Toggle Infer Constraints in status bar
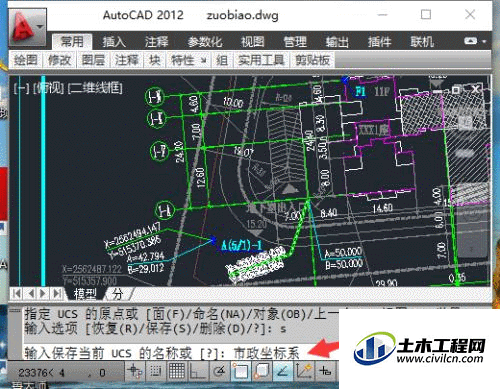Viewport: 500px width, 389px height. pyautogui.click(x=135, y=371)
